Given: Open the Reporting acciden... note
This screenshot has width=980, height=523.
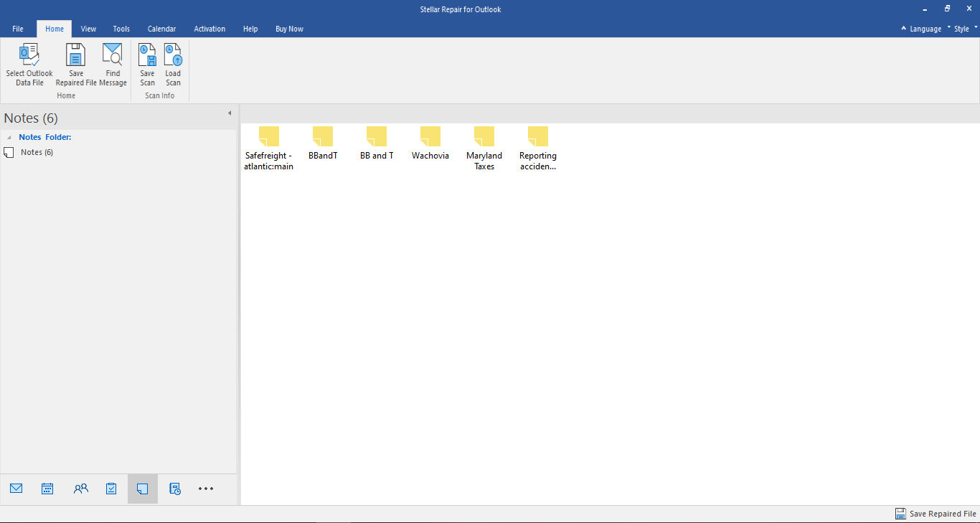Looking at the screenshot, I should [x=538, y=149].
